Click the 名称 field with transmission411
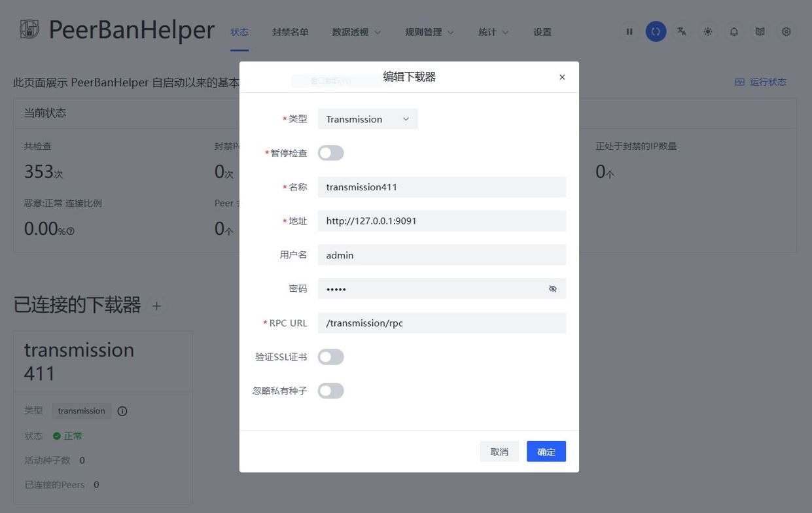This screenshot has height=513, width=812. [442, 187]
